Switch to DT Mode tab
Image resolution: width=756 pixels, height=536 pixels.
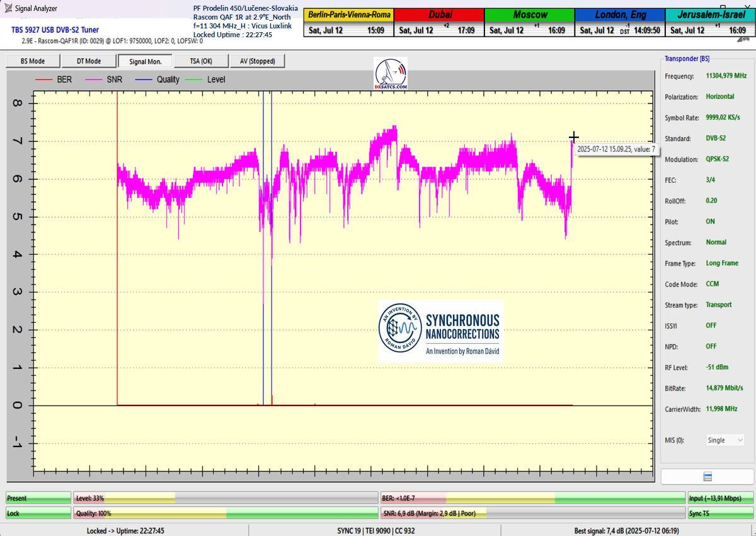(89, 61)
